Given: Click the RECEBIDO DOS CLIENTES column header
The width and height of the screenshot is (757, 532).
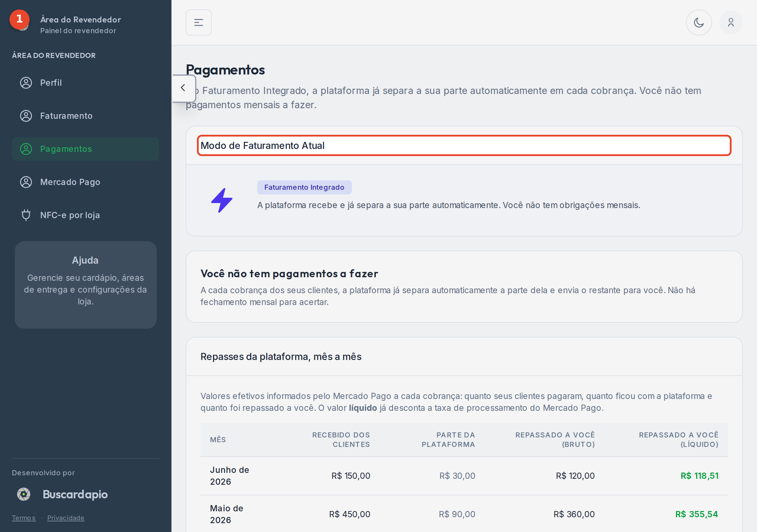Looking at the screenshot, I should pyautogui.click(x=341, y=440).
